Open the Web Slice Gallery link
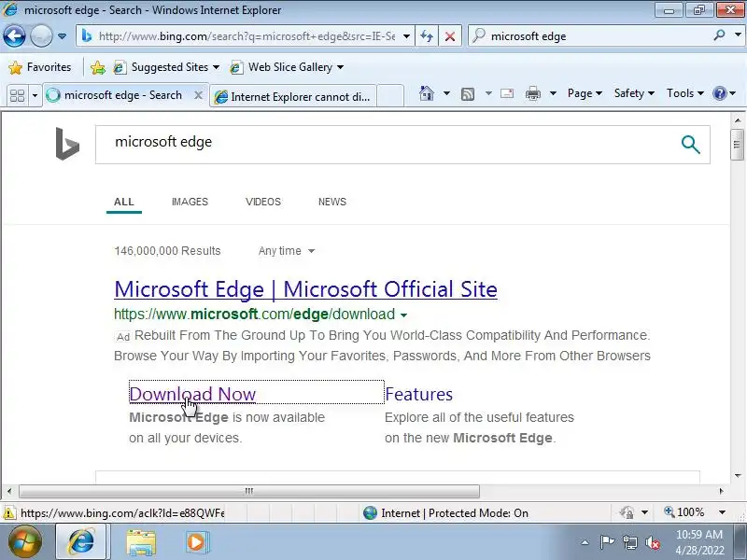747x560 pixels. click(287, 67)
